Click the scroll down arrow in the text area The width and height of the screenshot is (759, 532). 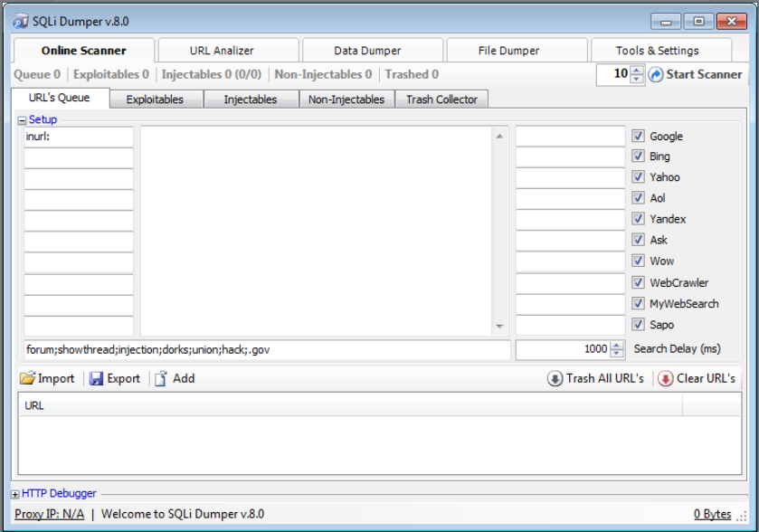[500, 327]
